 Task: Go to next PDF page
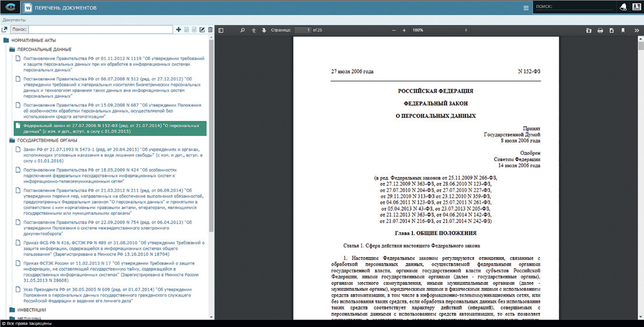click(x=264, y=30)
